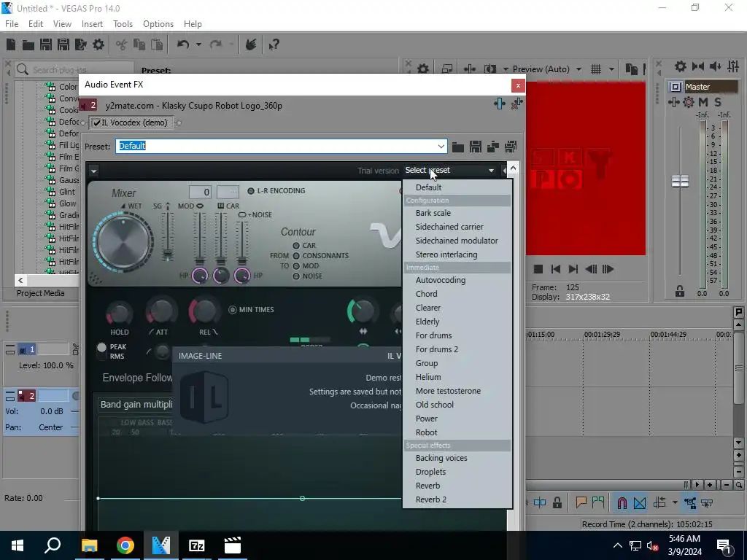The width and height of the screenshot is (747, 560).
Task: Click Go to Start in preview controls
Action: [555, 269]
